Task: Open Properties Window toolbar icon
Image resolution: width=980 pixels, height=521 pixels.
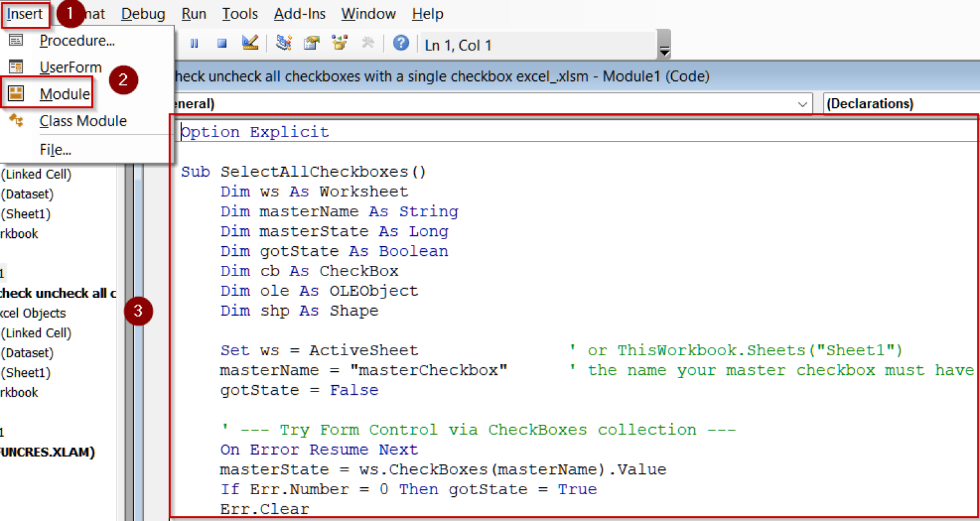Action: pos(311,43)
